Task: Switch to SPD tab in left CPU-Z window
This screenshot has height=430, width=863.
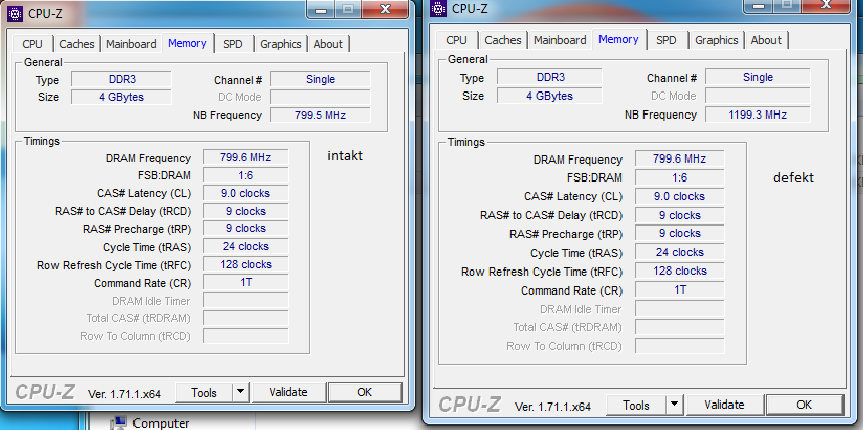Action: tap(233, 44)
